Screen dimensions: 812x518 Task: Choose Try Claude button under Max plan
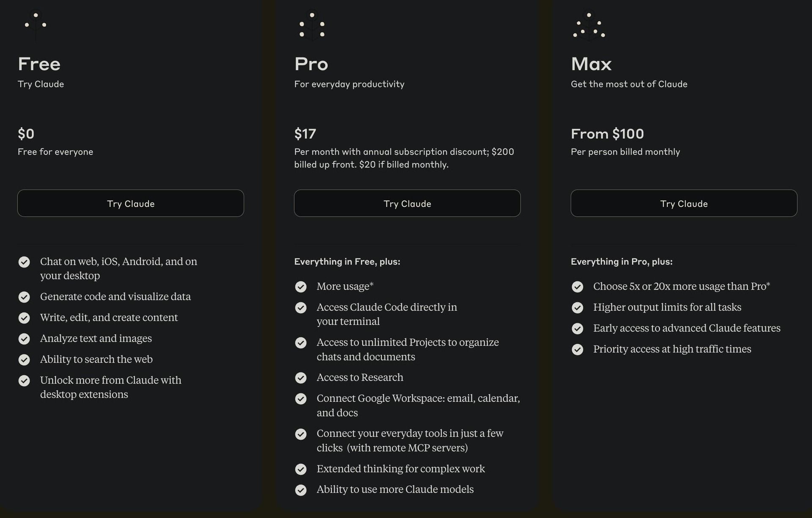(x=684, y=203)
